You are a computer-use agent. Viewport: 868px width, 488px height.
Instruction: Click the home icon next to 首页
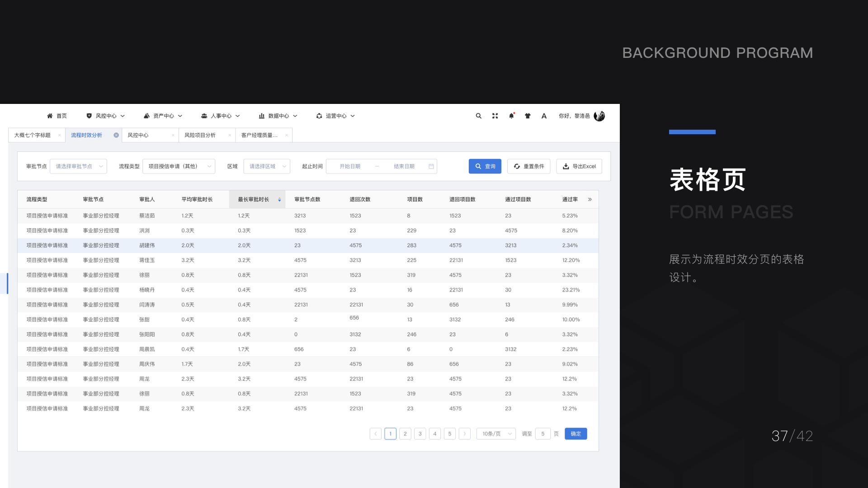50,116
